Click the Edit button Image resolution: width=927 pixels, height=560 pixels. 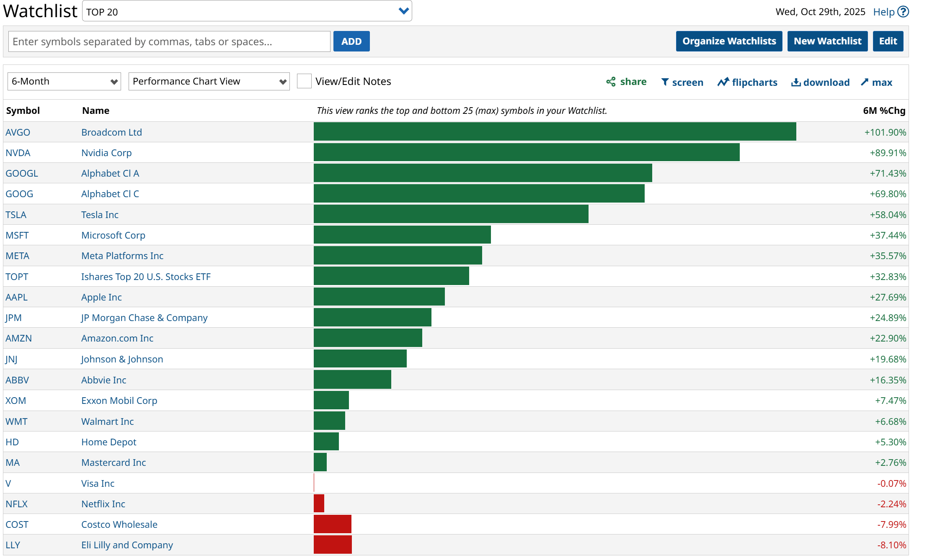[888, 41]
